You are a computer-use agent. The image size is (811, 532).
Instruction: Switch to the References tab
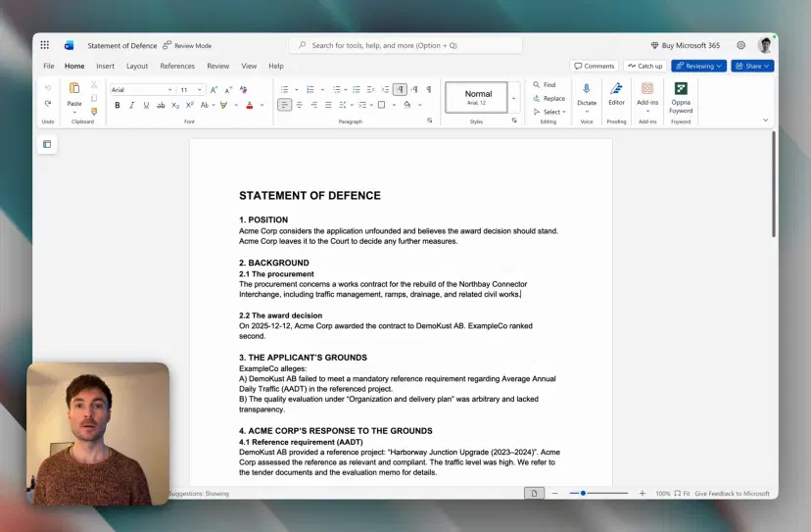177,66
